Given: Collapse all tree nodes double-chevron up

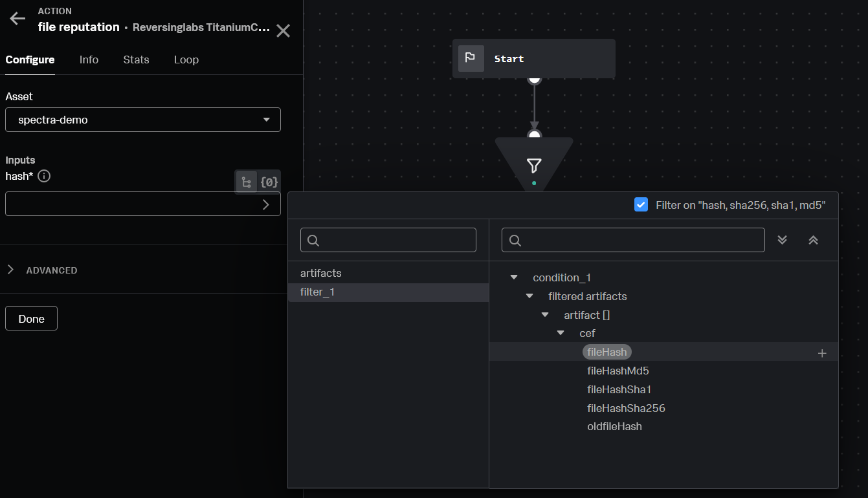Looking at the screenshot, I should pos(814,240).
